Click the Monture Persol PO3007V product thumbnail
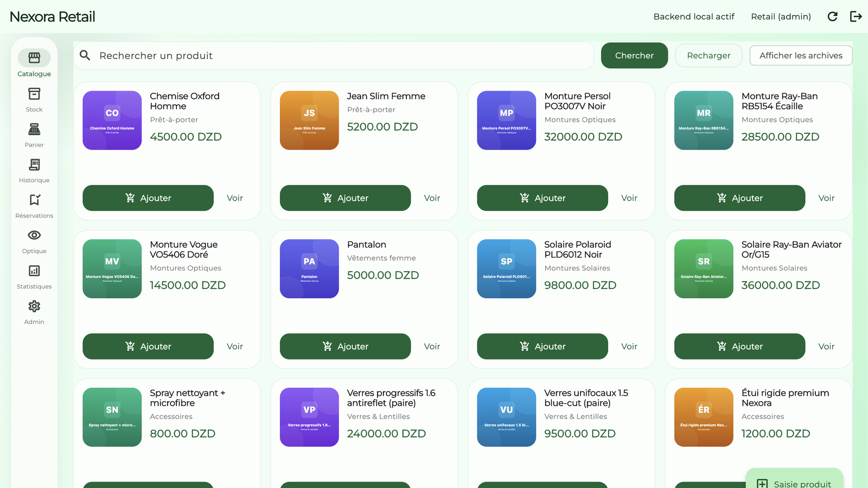 coord(507,120)
